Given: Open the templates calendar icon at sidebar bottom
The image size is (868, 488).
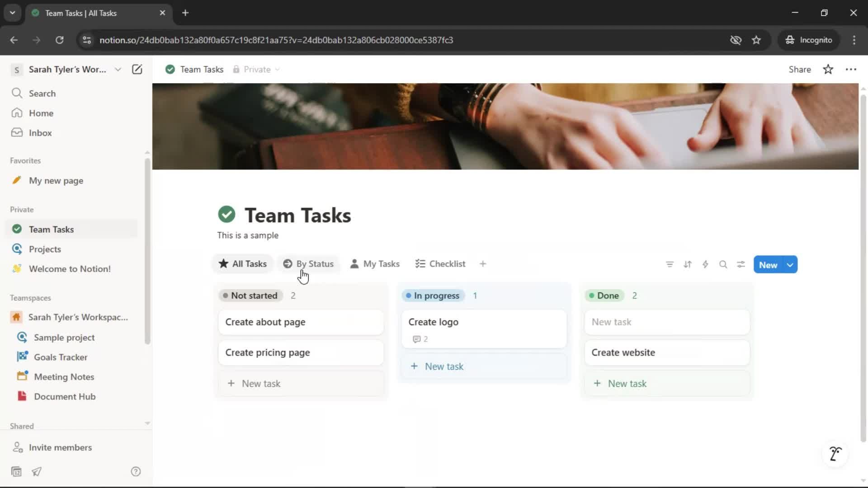Looking at the screenshot, I should click(x=16, y=472).
